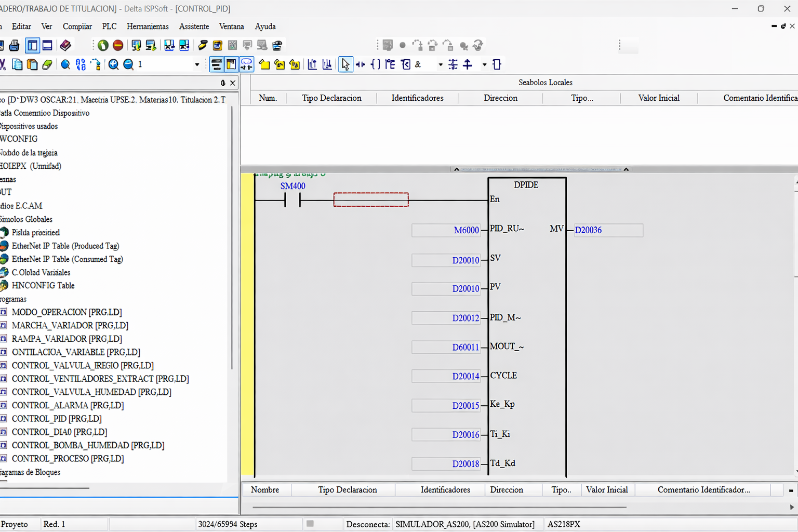The height and width of the screenshot is (532, 798).
Task: Open the dropdown arrow next to ampersand
Action: click(440, 64)
